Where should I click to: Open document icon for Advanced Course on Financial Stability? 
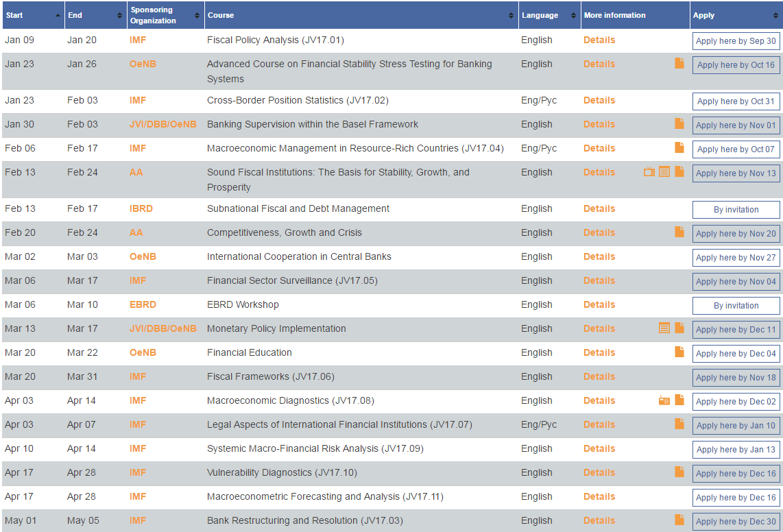pyautogui.click(x=679, y=63)
